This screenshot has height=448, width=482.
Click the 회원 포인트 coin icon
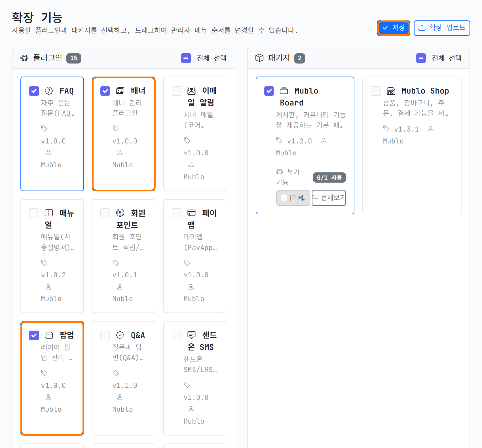(120, 213)
